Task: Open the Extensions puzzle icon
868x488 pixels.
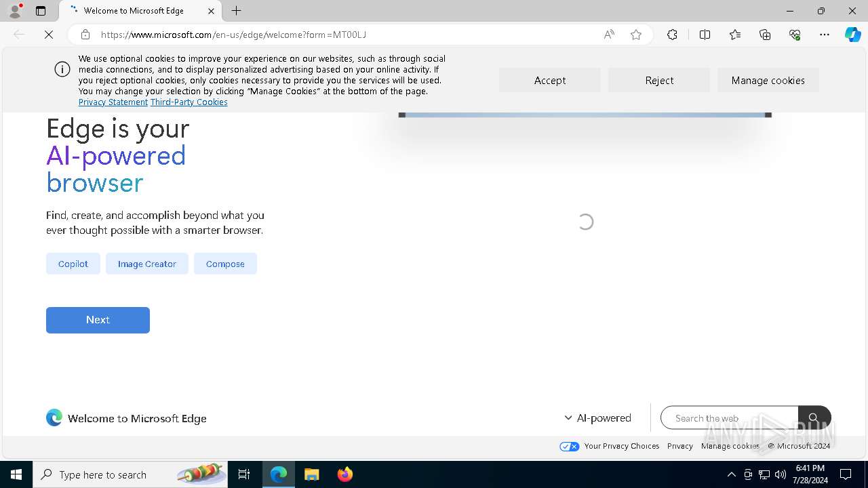Action: tap(672, 35)
